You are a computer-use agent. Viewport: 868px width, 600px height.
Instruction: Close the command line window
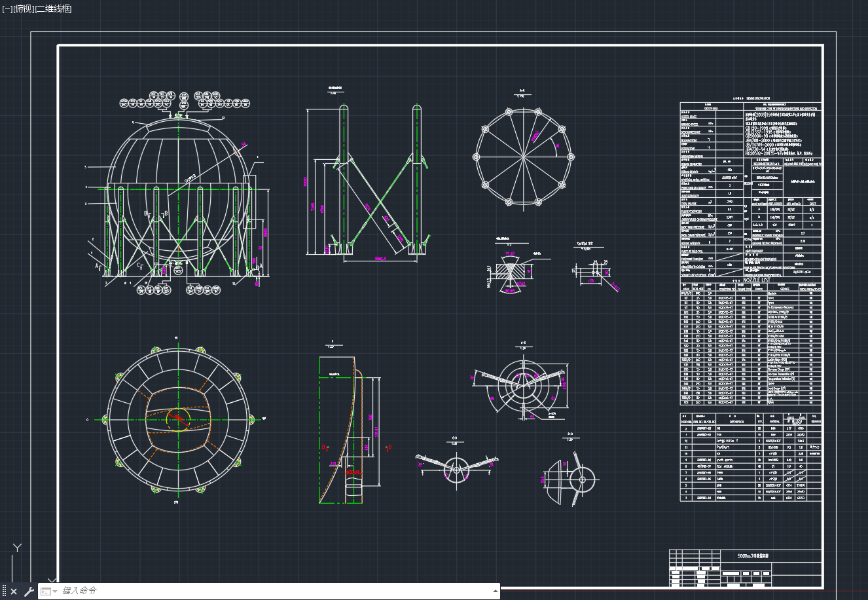click(14, 591)
